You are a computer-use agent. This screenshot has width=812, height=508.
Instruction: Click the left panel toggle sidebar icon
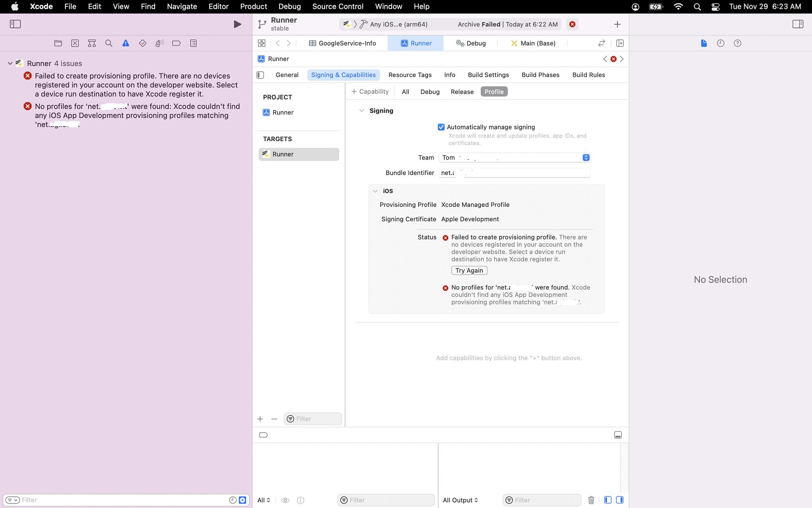(x=15, y=23)
